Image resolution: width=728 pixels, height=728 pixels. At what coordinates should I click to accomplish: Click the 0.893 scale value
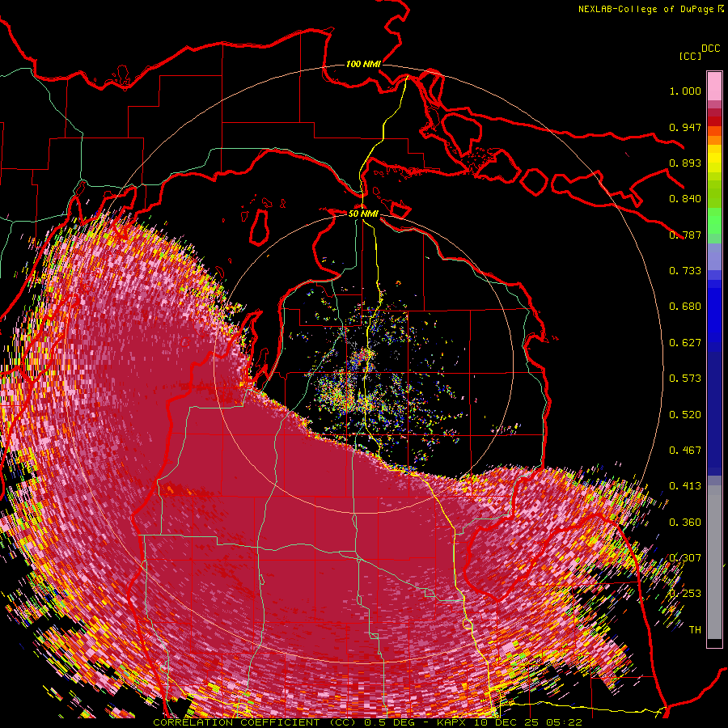tap(685, 163)
